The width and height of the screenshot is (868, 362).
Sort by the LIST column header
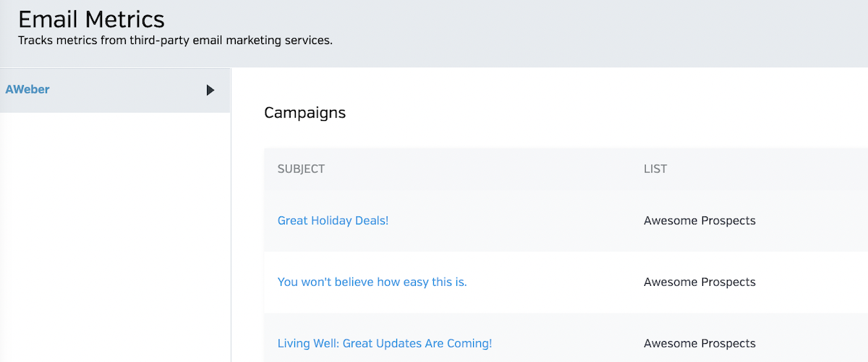pos(655,169)
